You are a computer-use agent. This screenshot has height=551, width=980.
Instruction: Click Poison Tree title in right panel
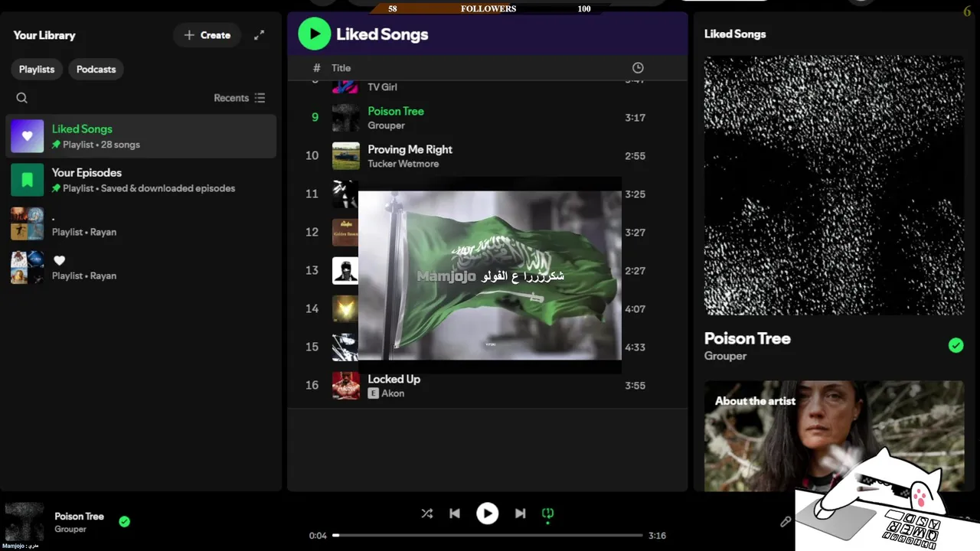(747, 338)
